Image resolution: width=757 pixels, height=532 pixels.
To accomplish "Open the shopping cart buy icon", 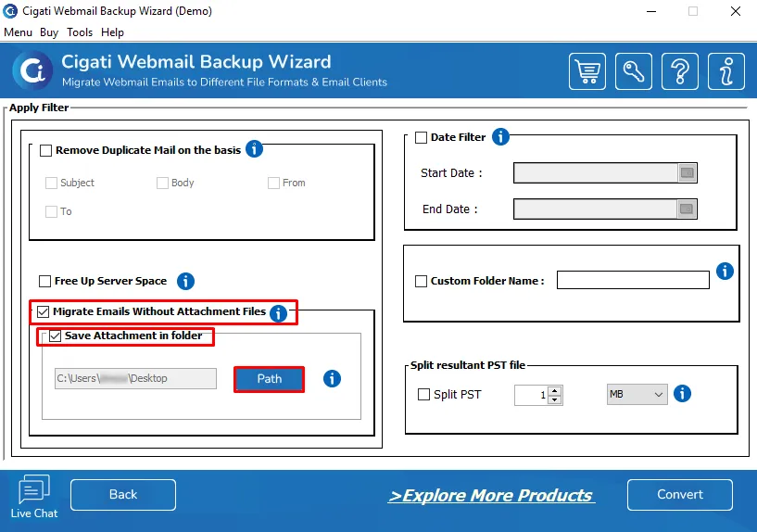I will coord(587,71).
